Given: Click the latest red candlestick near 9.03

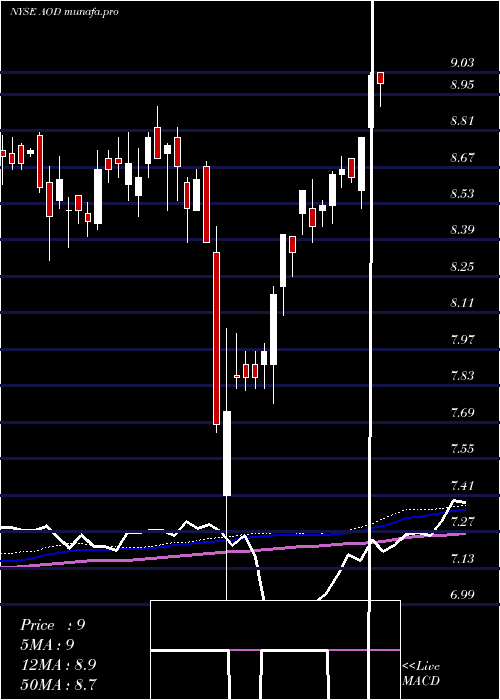Looking at the screenshot, I should tap(381, 78).
